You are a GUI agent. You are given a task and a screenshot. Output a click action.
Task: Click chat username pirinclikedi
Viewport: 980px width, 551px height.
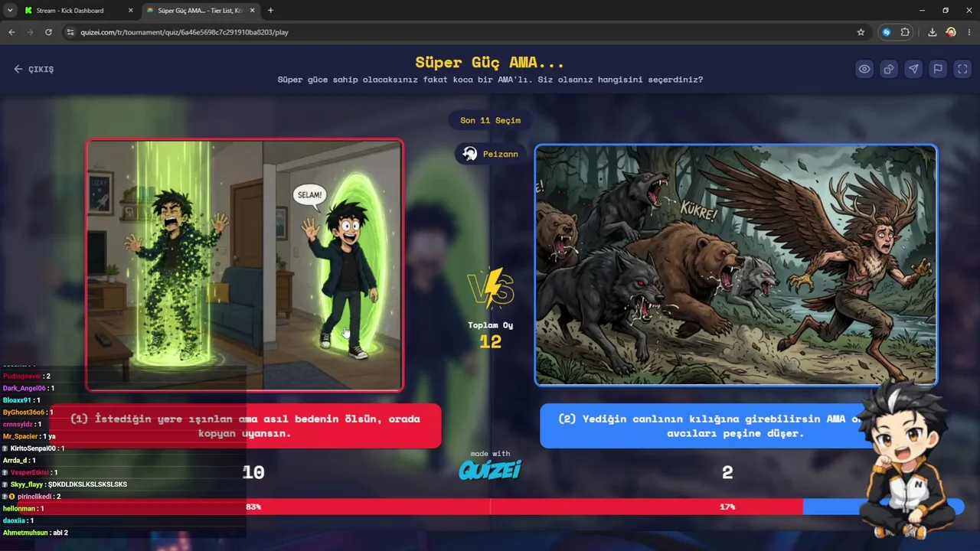coord(34,497)
